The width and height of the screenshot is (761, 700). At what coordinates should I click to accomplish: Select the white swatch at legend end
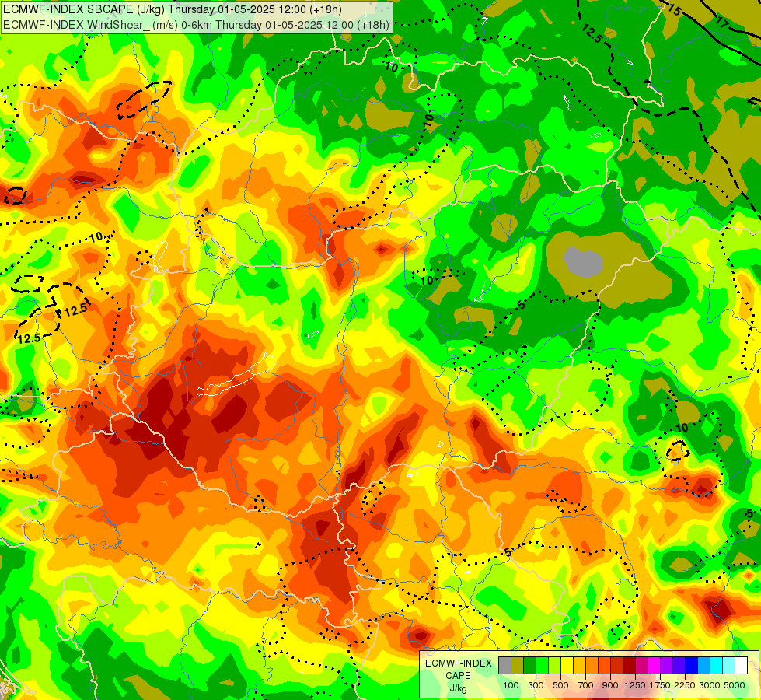click(741, 665)
